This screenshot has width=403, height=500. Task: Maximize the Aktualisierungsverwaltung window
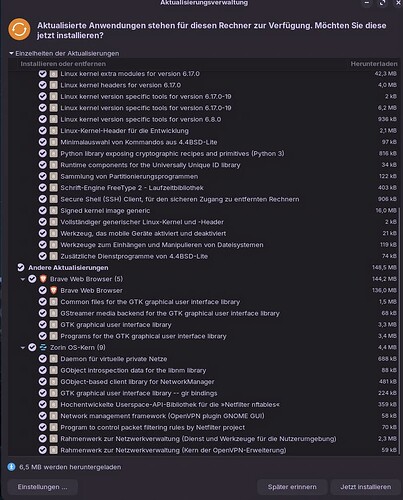point(382,3)
